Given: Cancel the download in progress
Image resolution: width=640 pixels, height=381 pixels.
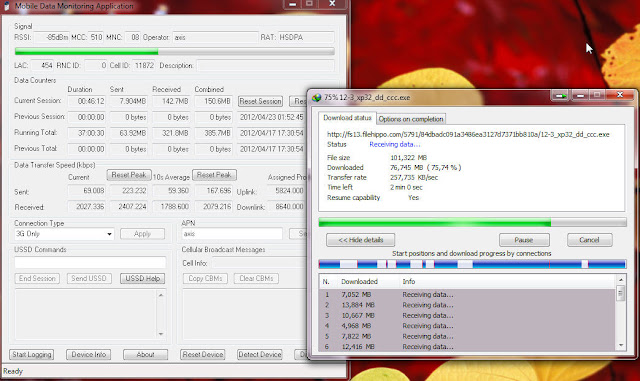Looking at the screenshot, I should 589,240.
